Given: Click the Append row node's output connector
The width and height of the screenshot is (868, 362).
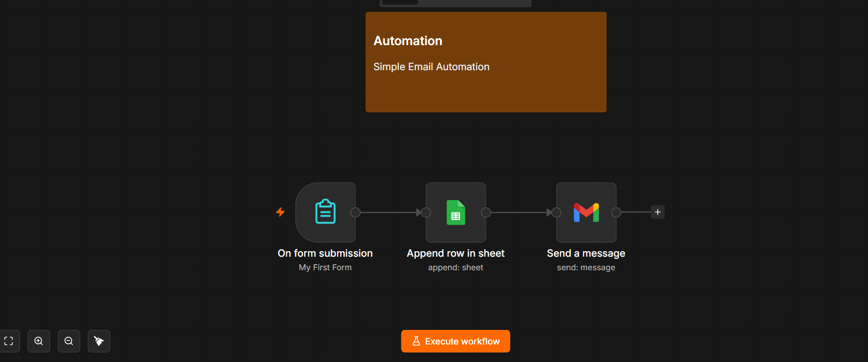Looking at the screenshot, I should 486,213.
